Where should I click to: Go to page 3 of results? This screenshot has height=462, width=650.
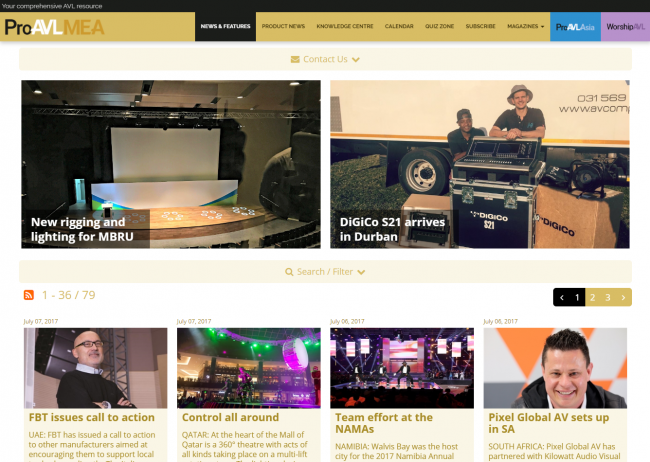coord(608,297)
